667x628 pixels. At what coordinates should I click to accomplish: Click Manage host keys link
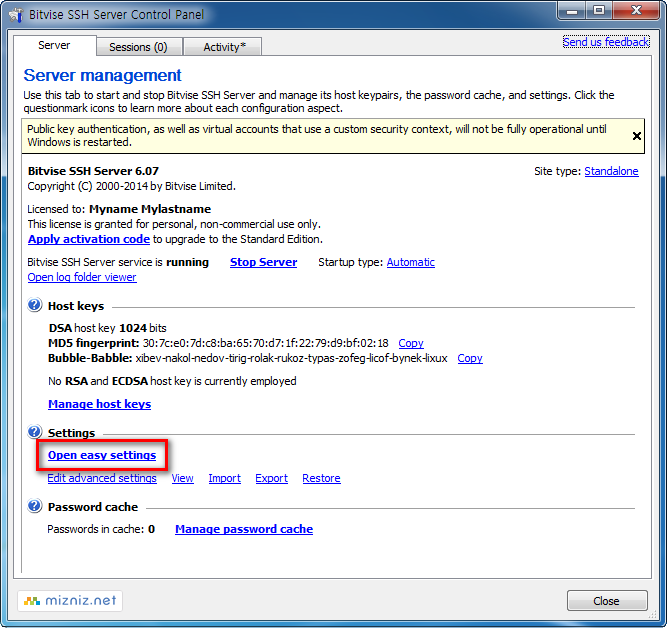pos(100,404)
